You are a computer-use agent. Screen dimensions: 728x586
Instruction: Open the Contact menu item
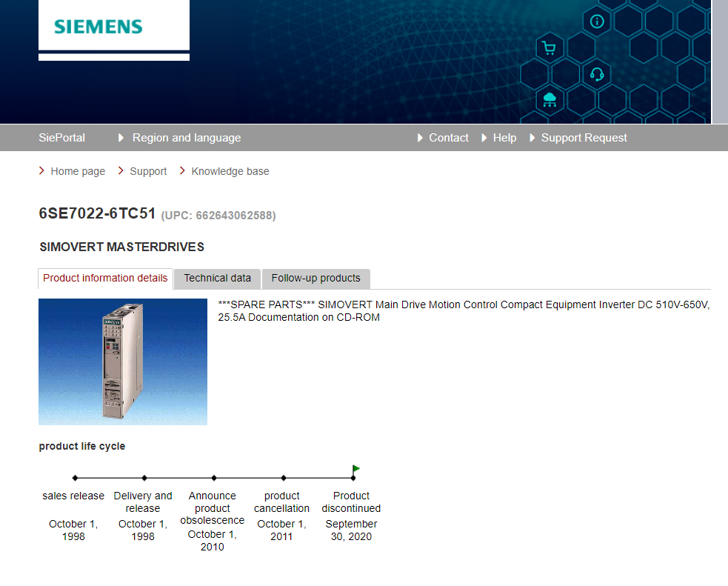(x=448, y=138)
